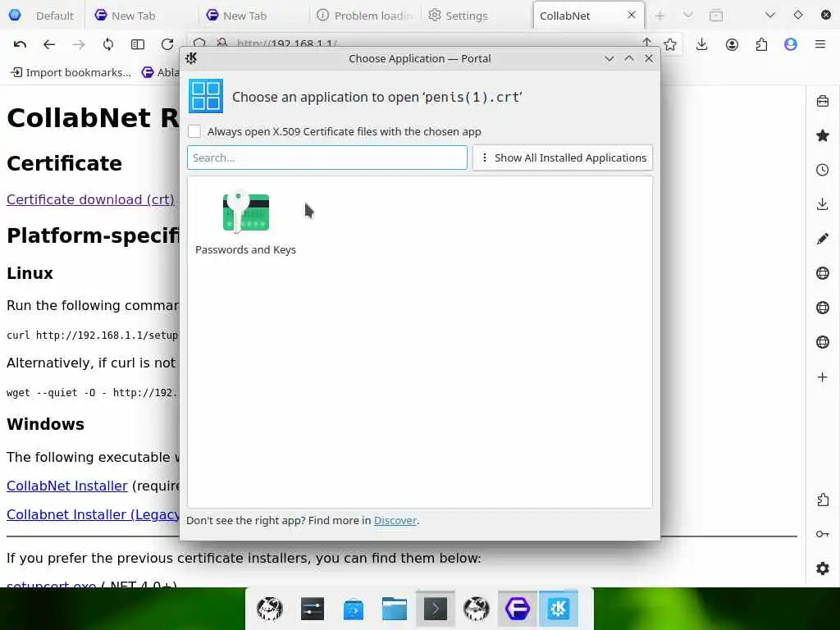Viewport: 840px width, 630px height.
Task: Enable Always open X.509 Certificate files checkbox
Action: pyautogui.click(x=194, y=131)
